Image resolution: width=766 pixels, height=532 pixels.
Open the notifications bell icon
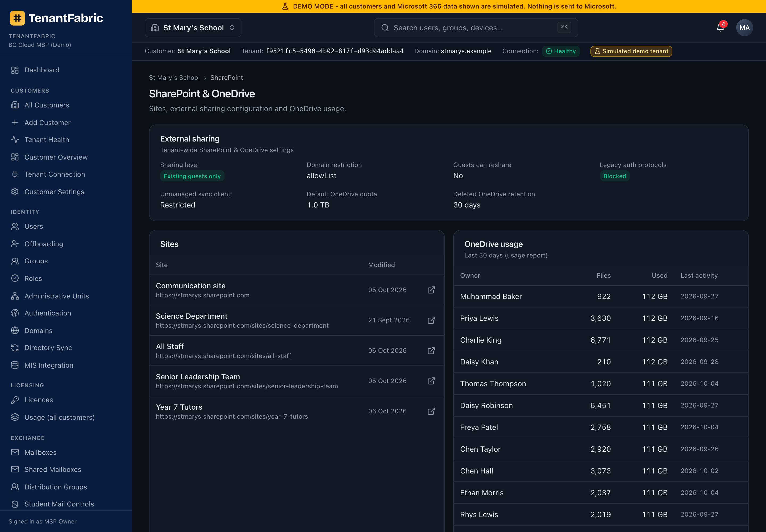pos(720,28)
